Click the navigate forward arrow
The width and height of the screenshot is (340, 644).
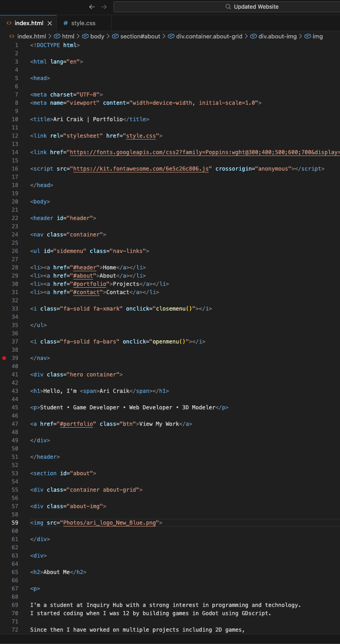coord(104,7)
